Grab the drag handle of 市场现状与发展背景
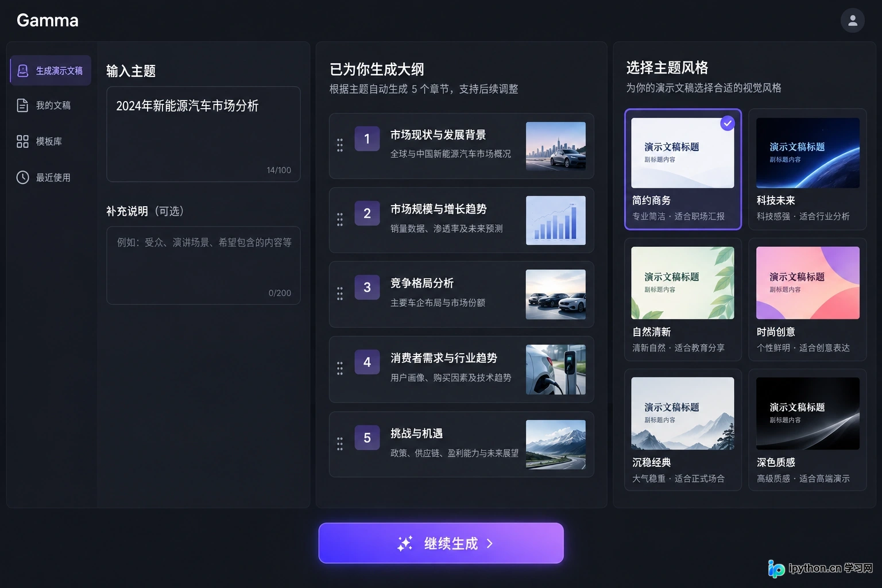This screenshot has height=588, width=882. click(x=340, y=145)
